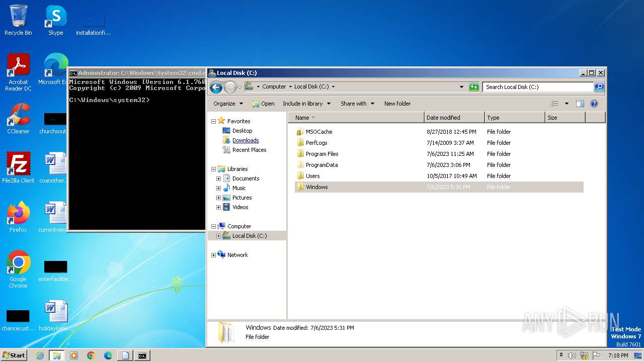Screen dimensions: 644x362
Task: Click Computer in the address breadcrumb
Action: [x=274, y=86]
